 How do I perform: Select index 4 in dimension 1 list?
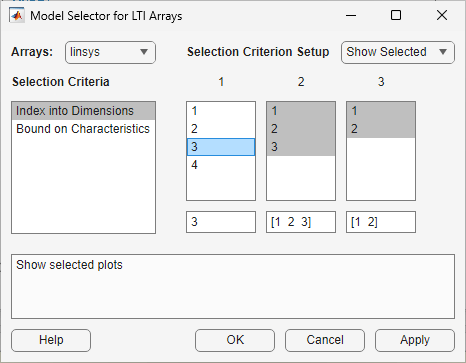(x=221, y=165)
